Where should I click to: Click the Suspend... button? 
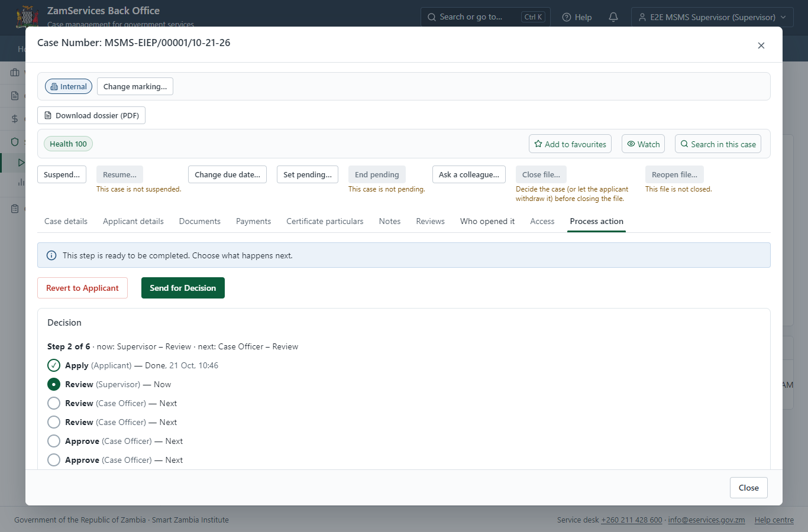62,174
